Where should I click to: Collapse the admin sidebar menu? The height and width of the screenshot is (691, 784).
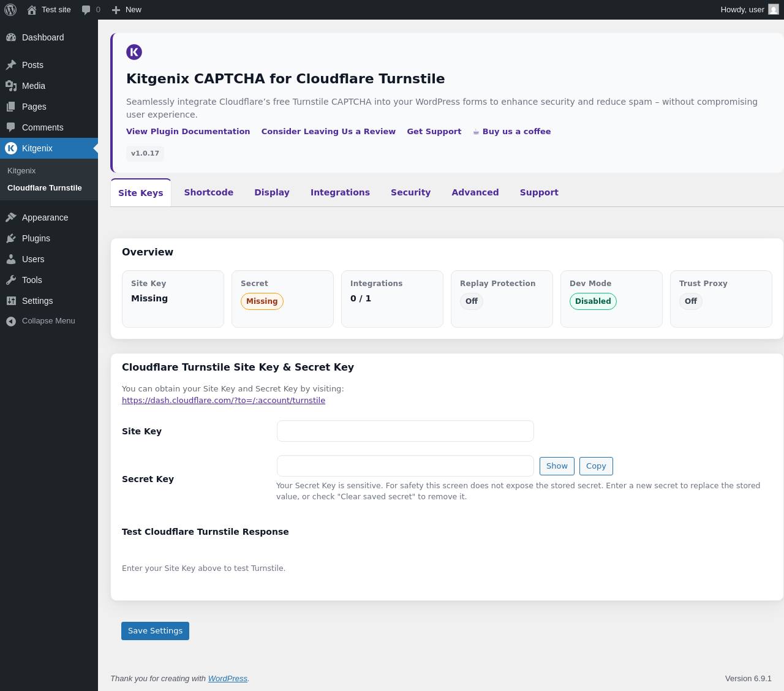[40, 321]
